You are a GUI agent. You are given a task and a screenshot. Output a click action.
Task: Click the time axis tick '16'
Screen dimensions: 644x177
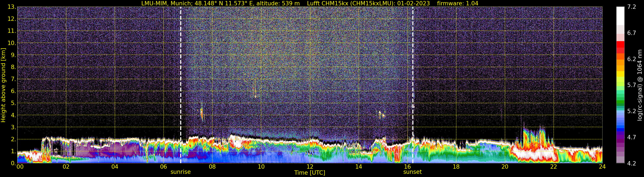click(407, 167)
